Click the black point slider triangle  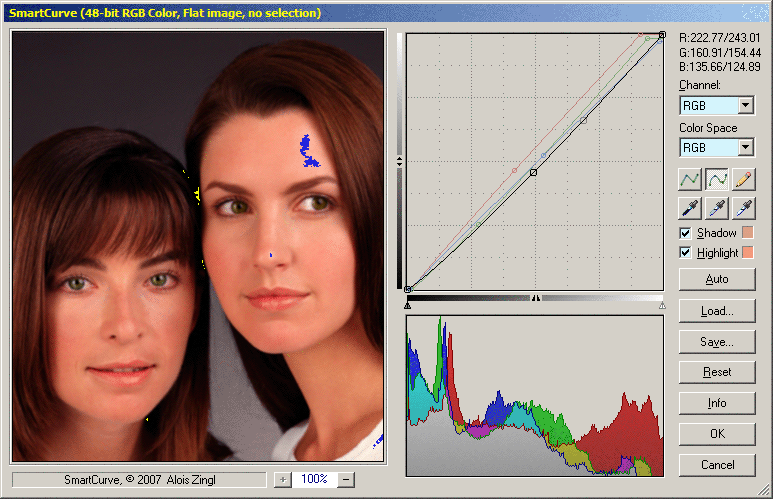408,306
